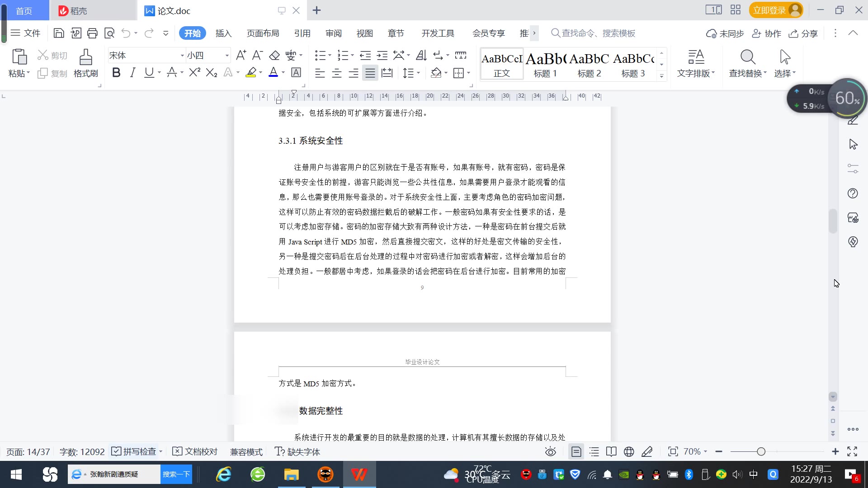Open the font size dropdown showing 小四

[227, 56]
